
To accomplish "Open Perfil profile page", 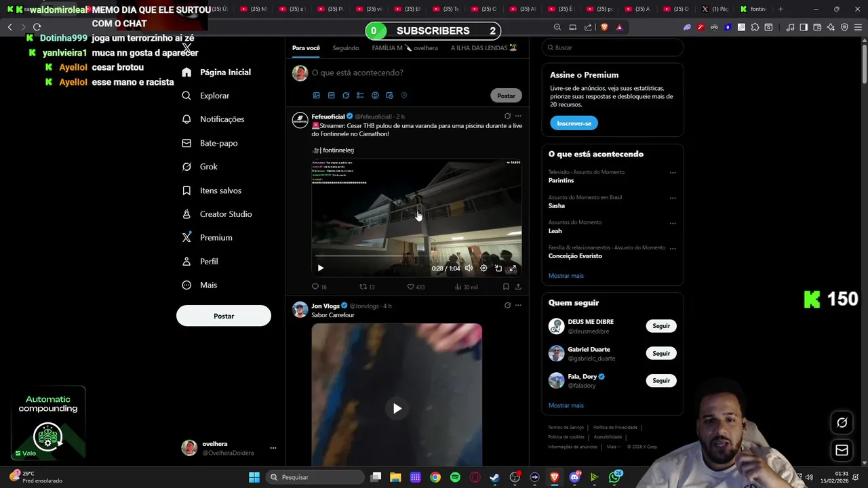I will [200, 261].
